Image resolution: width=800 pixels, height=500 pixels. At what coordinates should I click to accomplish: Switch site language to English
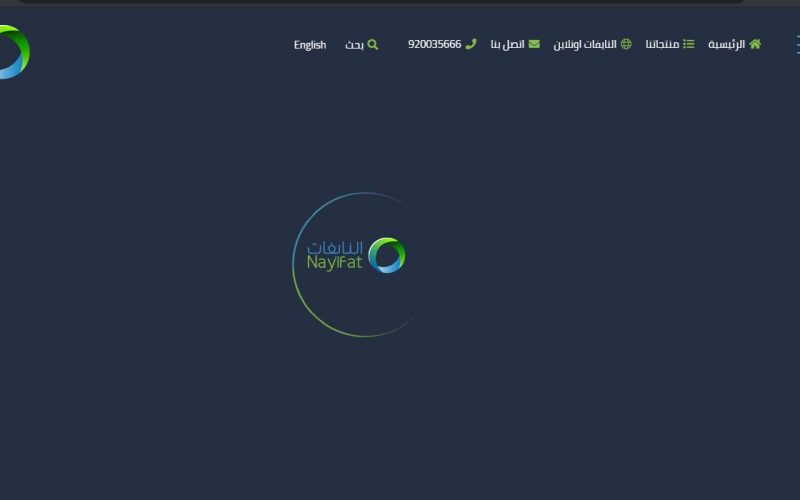[x=310, y=45]
